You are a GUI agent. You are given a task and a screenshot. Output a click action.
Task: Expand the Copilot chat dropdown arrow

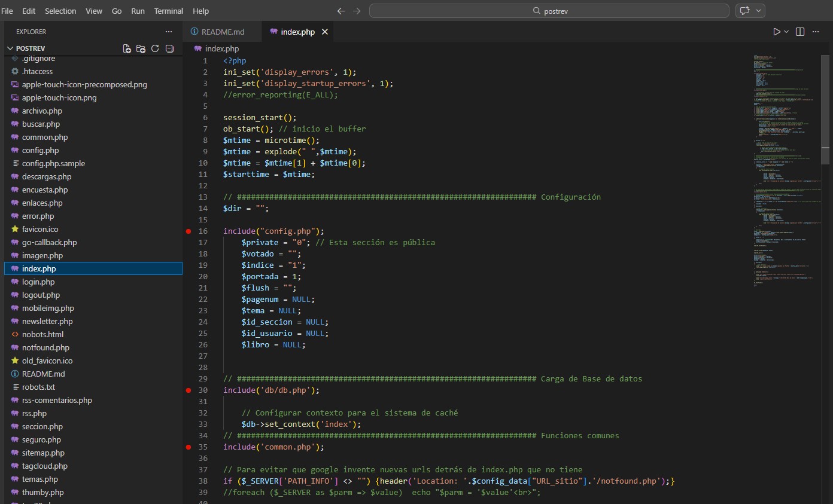759,11
